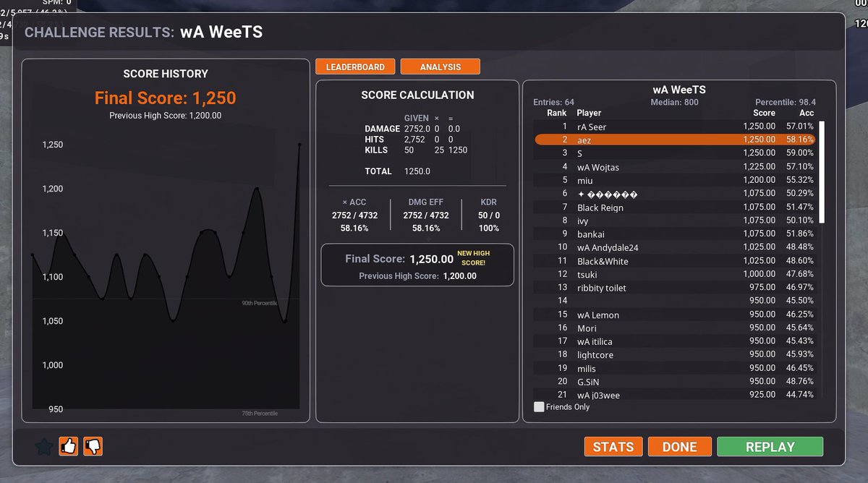868x483 pixels.
Task: Click the Percentile: 98.4 label
Action: 785,102
